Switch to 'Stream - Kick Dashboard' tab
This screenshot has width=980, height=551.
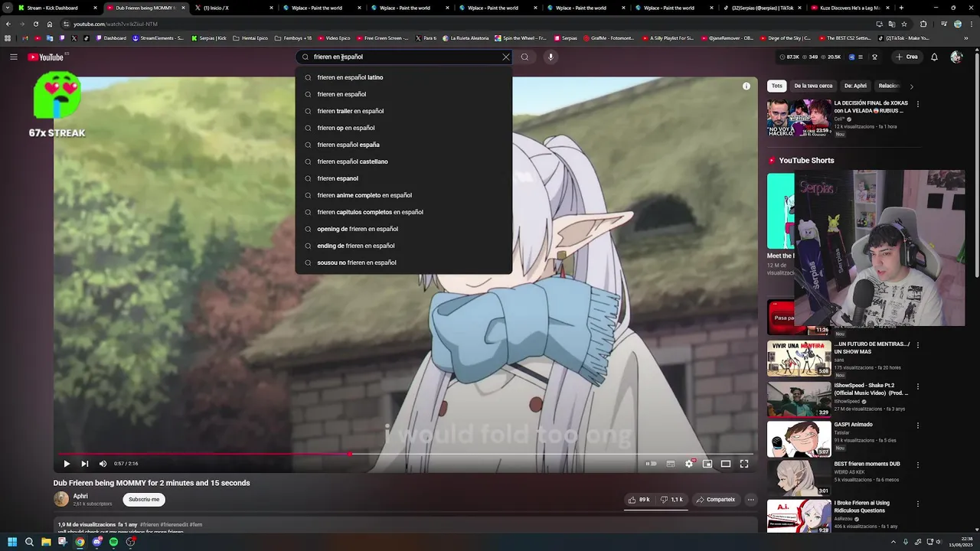pos(52,8)
